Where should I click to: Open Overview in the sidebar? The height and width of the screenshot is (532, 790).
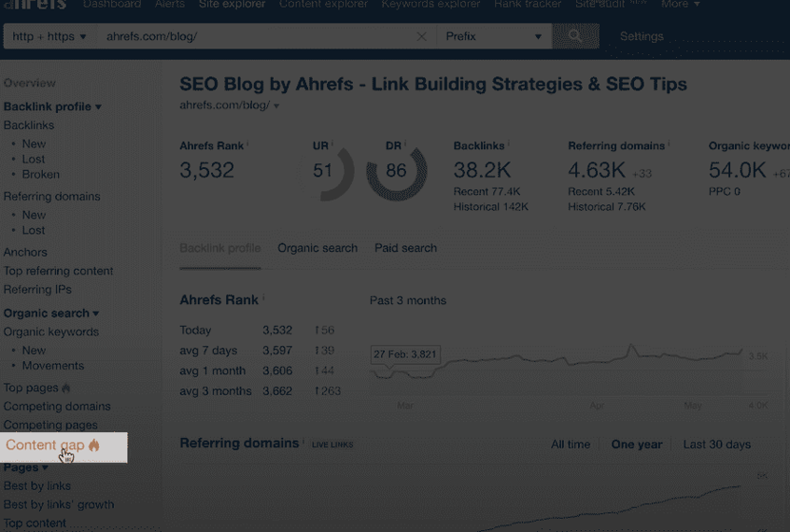(x=29, y=83)
